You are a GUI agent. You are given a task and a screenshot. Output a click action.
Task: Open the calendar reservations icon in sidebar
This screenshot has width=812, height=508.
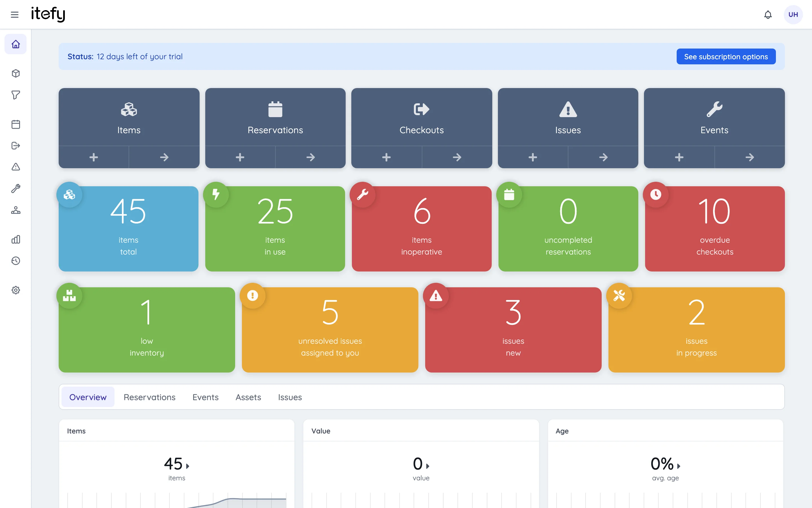point(16,124)
